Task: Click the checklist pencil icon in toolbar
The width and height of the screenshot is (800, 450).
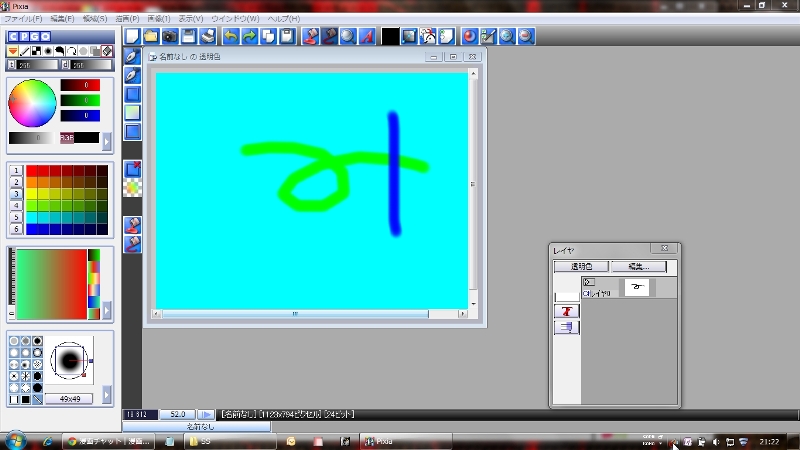Action: pyautogui.click(x=488, y=36)
